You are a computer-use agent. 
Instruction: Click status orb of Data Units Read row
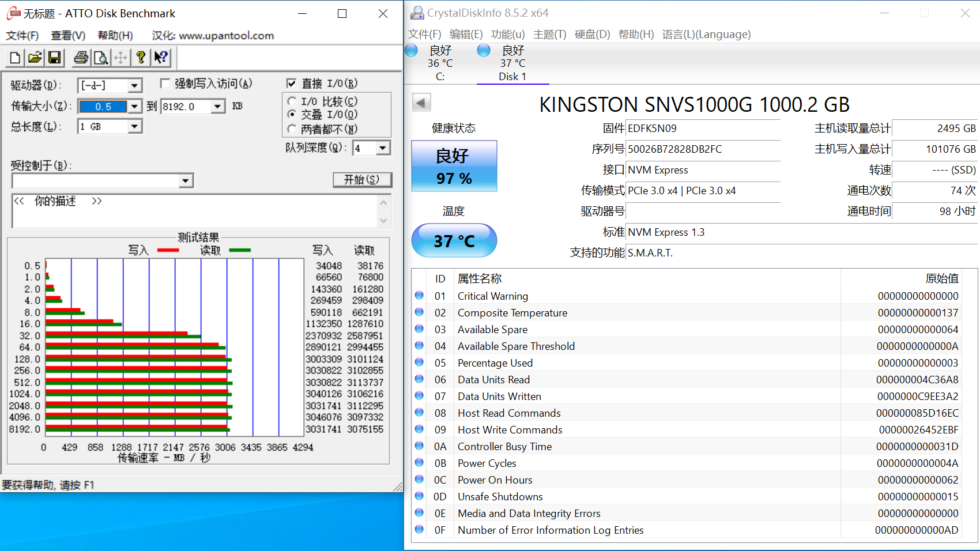(x=419, y=379)
